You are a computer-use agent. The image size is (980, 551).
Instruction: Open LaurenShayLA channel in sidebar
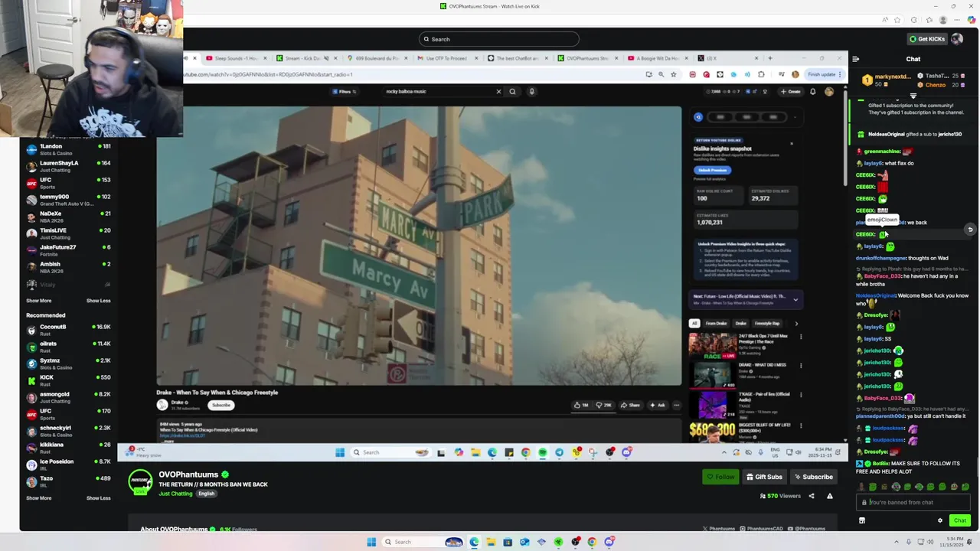click(x=69, y=166)
